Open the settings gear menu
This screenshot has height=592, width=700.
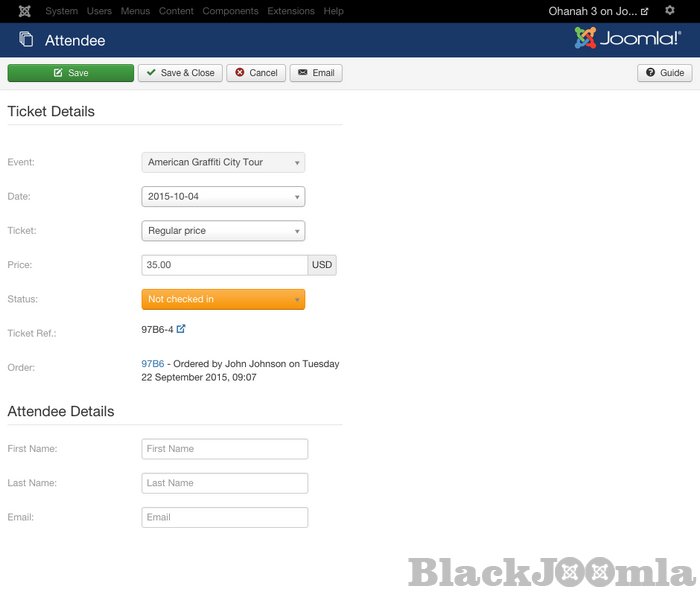pyautogui.click(x=670, y=11)
